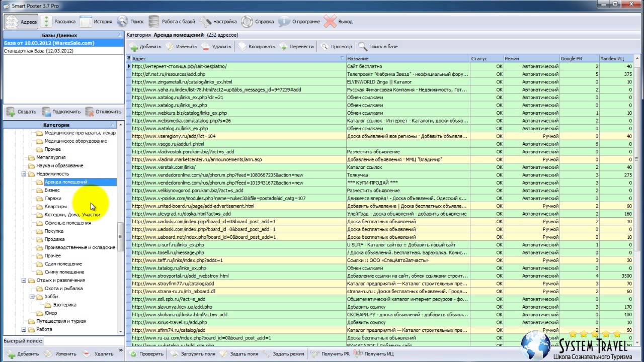Click Изменить under categories panel

pyautogui.click(x=60, y=354)
